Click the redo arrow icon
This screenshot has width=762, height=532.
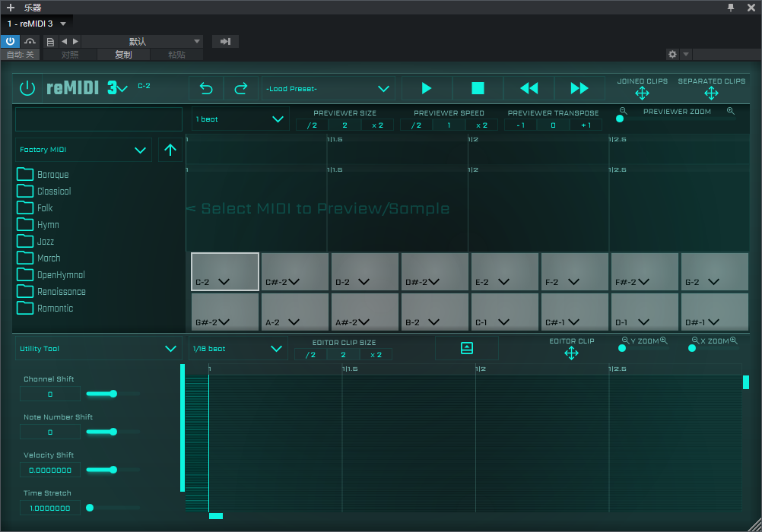pyautogui.click(x=240, y=88)
